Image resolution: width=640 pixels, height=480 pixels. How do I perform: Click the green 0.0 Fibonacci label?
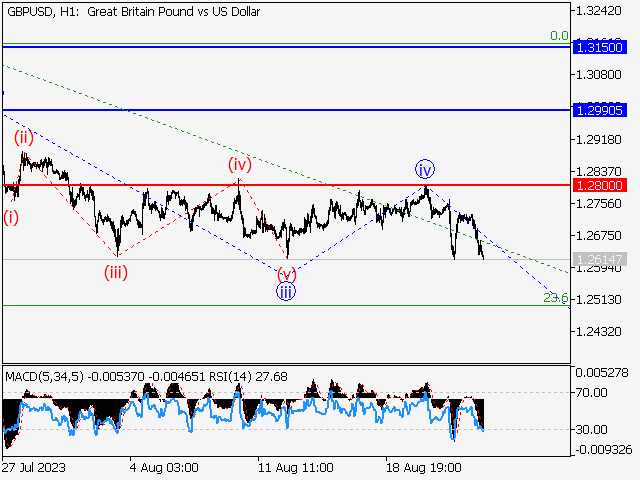tap(559, 36)
